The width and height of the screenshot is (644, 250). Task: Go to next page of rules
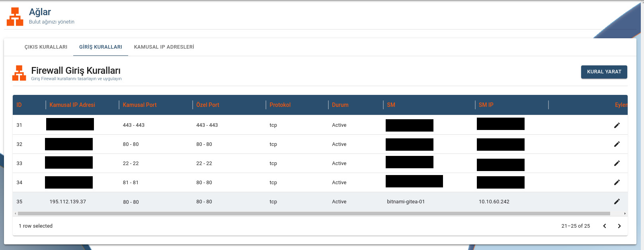coord(619,226)
